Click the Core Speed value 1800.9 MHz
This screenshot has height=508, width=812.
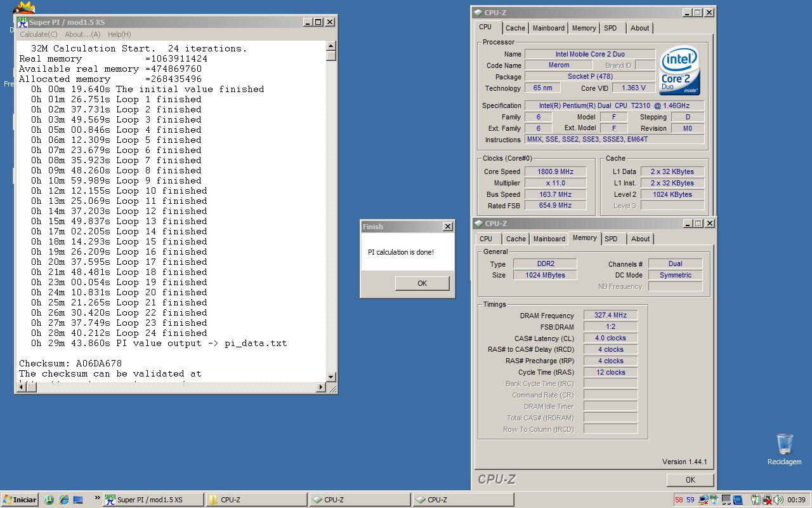tap(556, 171)
